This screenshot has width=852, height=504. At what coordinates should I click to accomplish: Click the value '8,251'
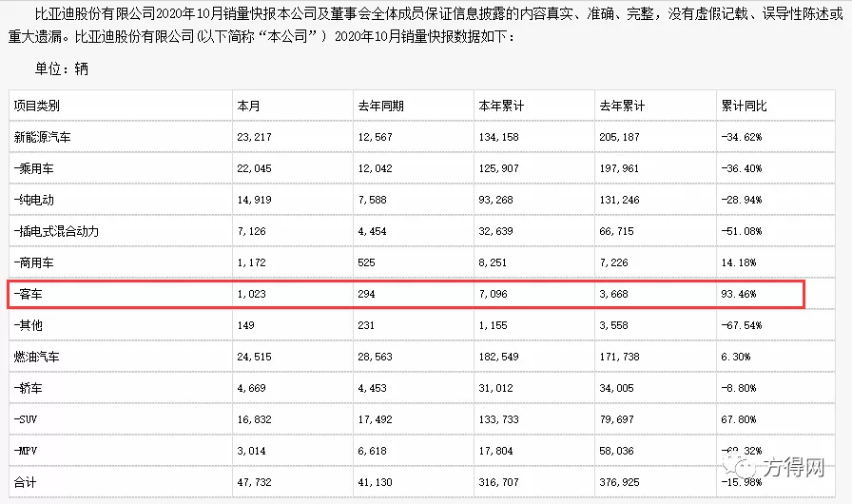coord(493,262)
